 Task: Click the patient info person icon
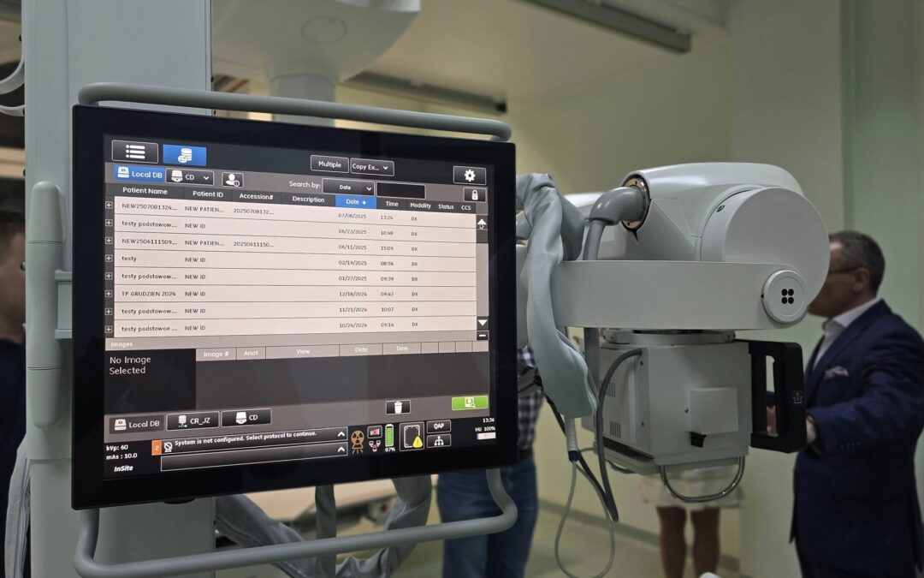point(232,180)
